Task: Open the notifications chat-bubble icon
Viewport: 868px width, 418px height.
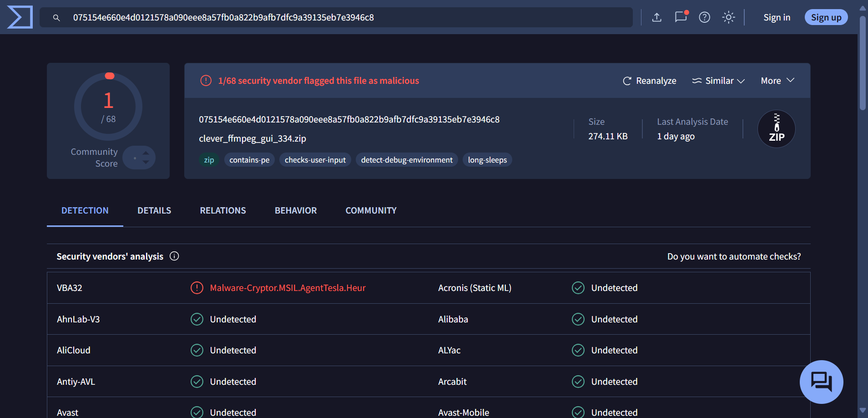Action: click(x=681, y=17)
